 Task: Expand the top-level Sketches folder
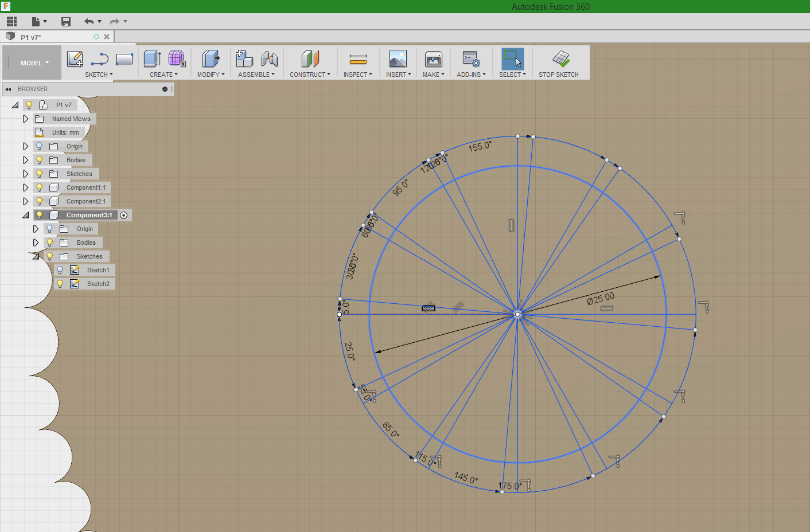25,174
